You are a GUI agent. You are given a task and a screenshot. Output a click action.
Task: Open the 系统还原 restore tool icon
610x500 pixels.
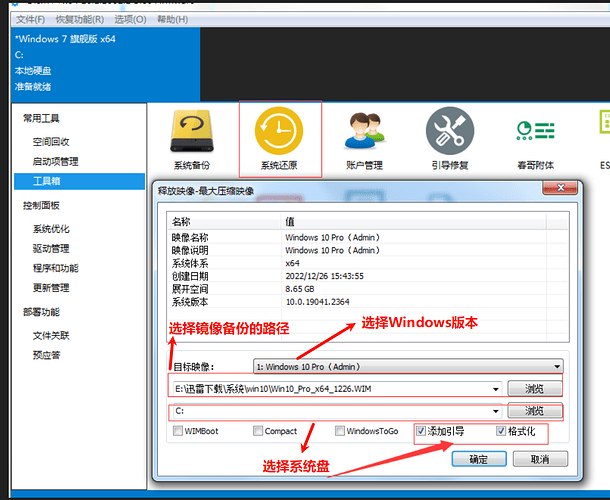coord(279,139)
